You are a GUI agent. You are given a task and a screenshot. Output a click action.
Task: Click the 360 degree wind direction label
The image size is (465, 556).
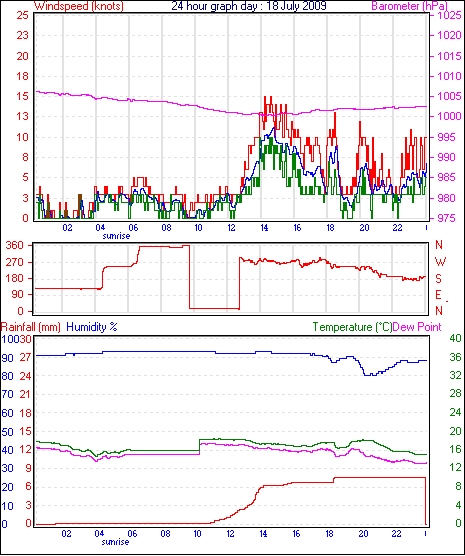[x=15, y=245]
